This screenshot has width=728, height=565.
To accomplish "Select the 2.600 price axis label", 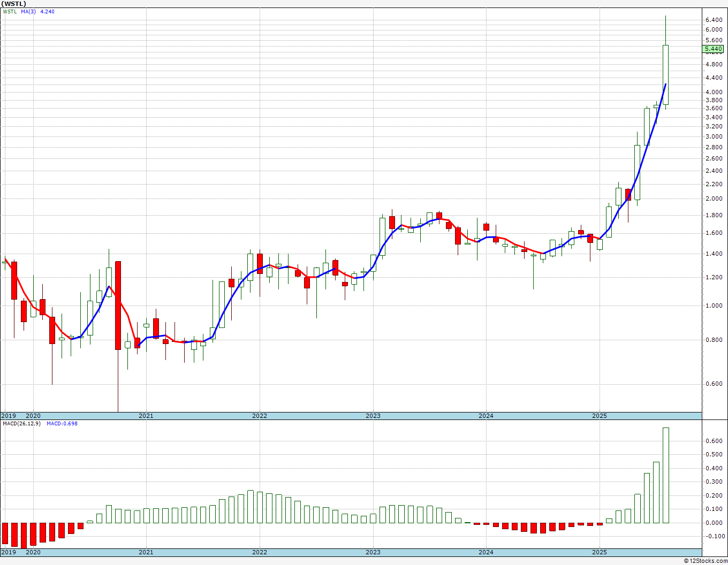I will (x=714, y=158).
